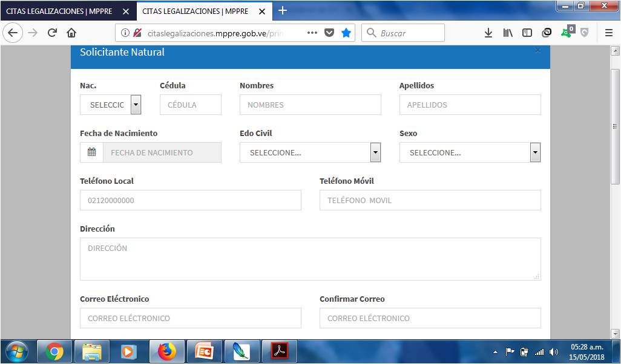Click the Solicitante Natural dialog title
This screenshot has width=621, height=364.
122,52
